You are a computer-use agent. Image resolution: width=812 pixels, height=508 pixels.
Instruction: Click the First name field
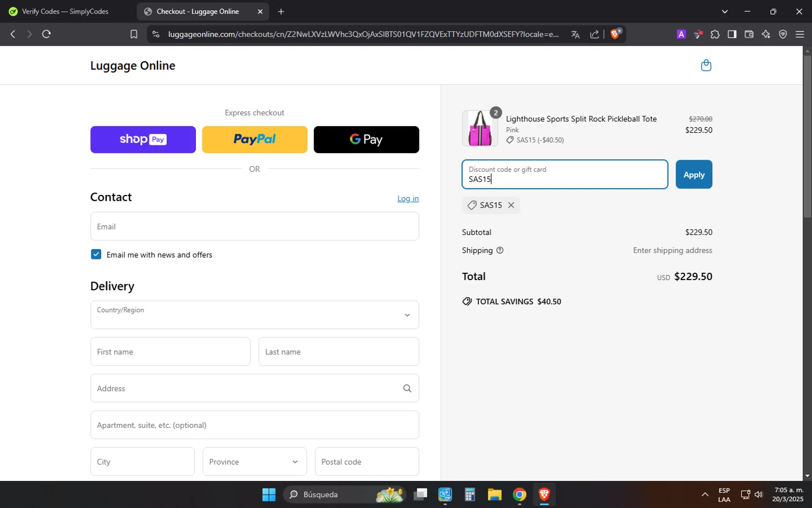(171, 351)
